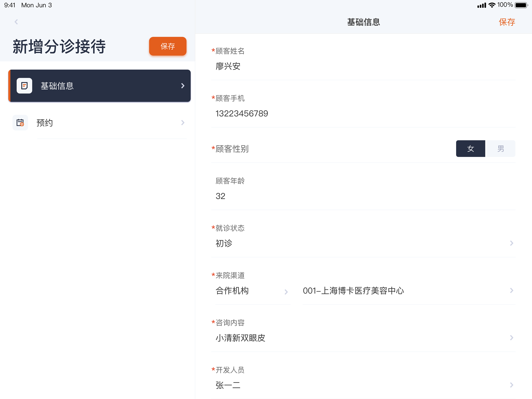Click 001-上海博卡医疗美容中心 text
The image size is (532, 399).
pos(353,291)
